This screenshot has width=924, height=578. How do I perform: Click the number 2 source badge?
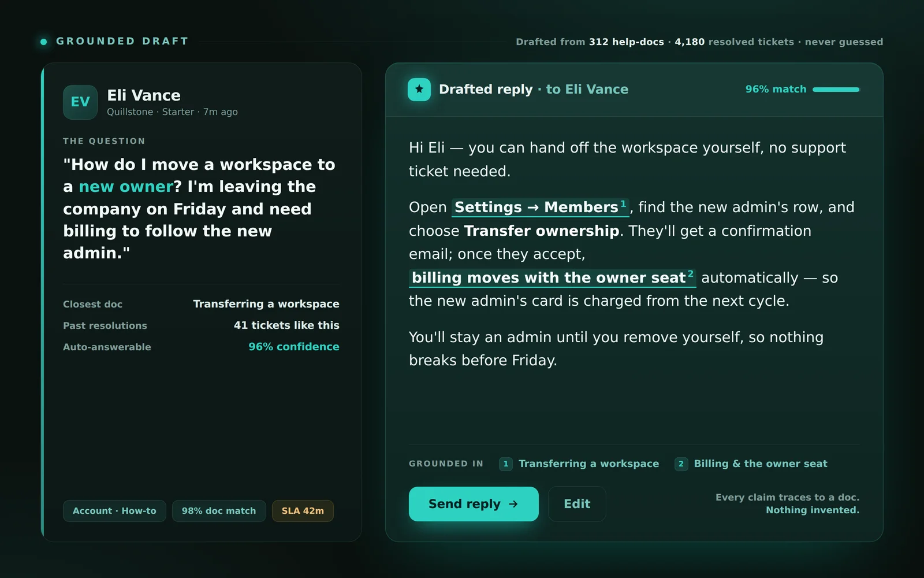pos(681,464)
